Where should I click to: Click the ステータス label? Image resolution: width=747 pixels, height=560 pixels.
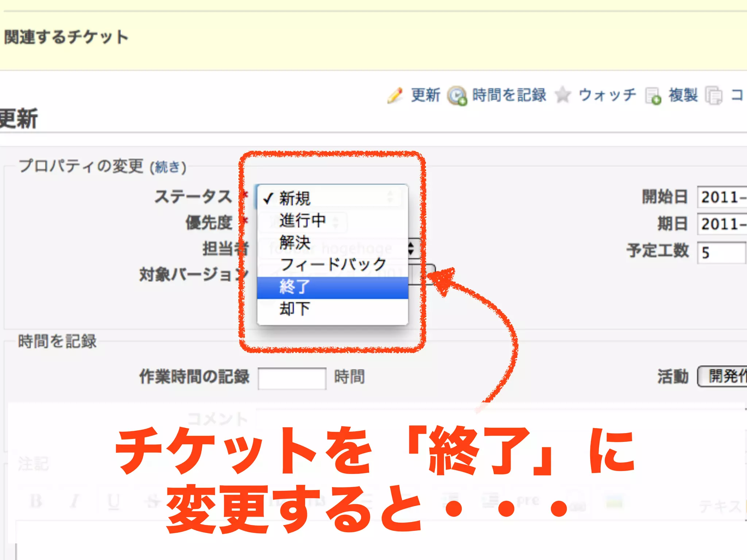pyautogui.click(x=193, y=197)
